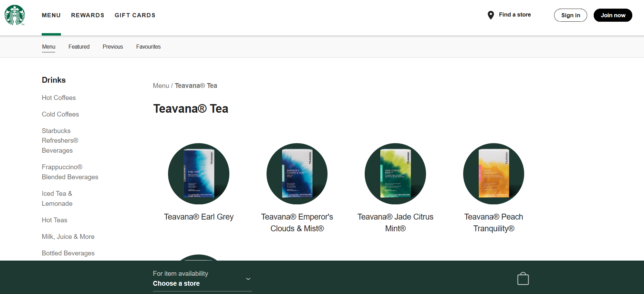Click the Teavana Peach Tranquility name
Screen dimensions: 644x294
[494, 223]
